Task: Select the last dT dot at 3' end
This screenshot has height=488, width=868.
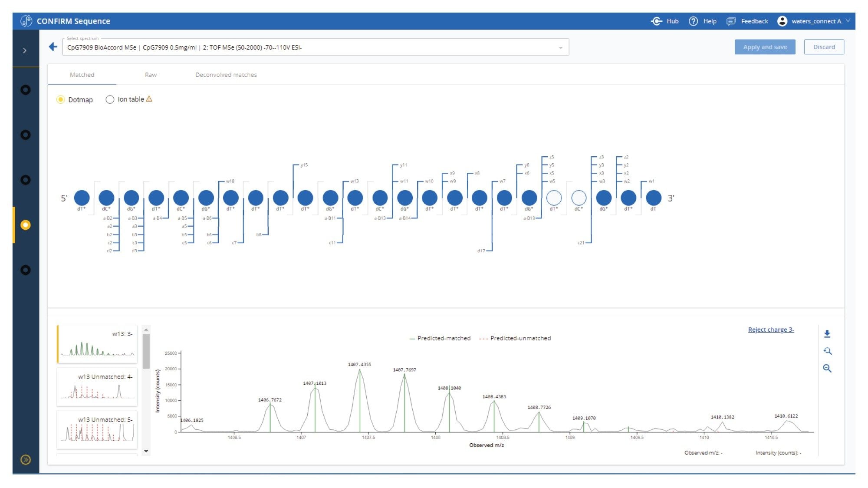Action: point(653,198)
